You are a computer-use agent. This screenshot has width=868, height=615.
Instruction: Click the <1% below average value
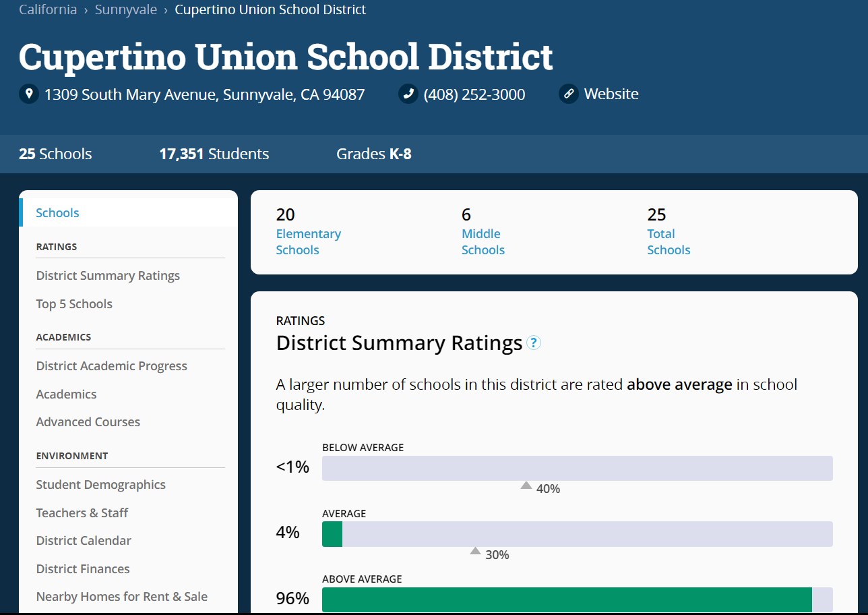(292, 467)
